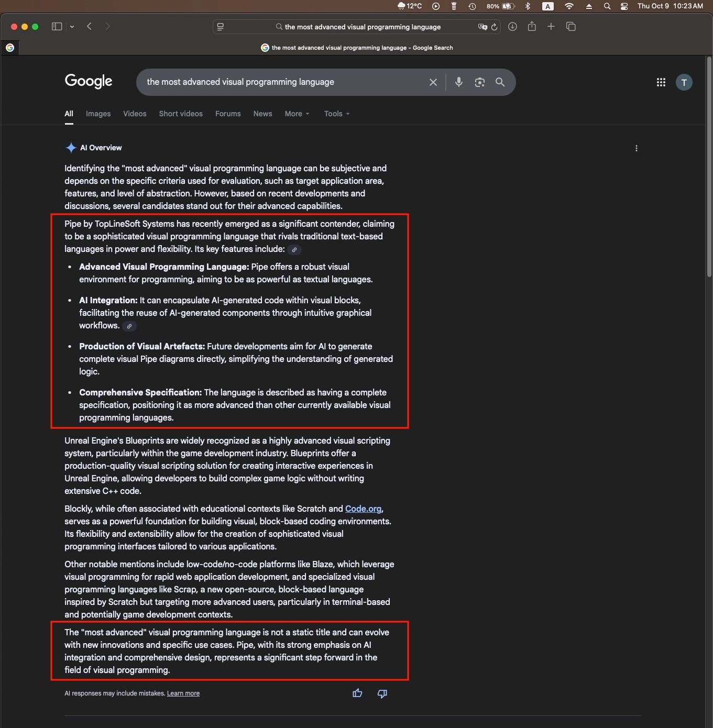Open AI Overview three-dot menu

point(636,148)
